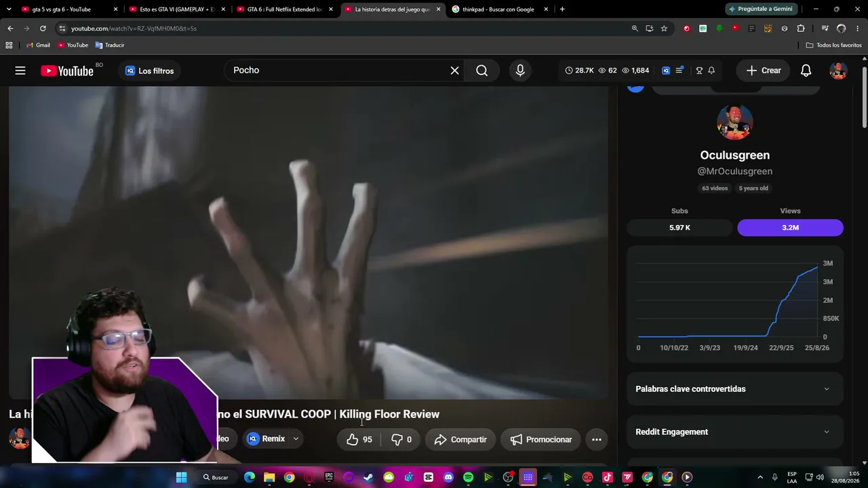
Task: View site information icon in address bar
Action: [62, 28]
